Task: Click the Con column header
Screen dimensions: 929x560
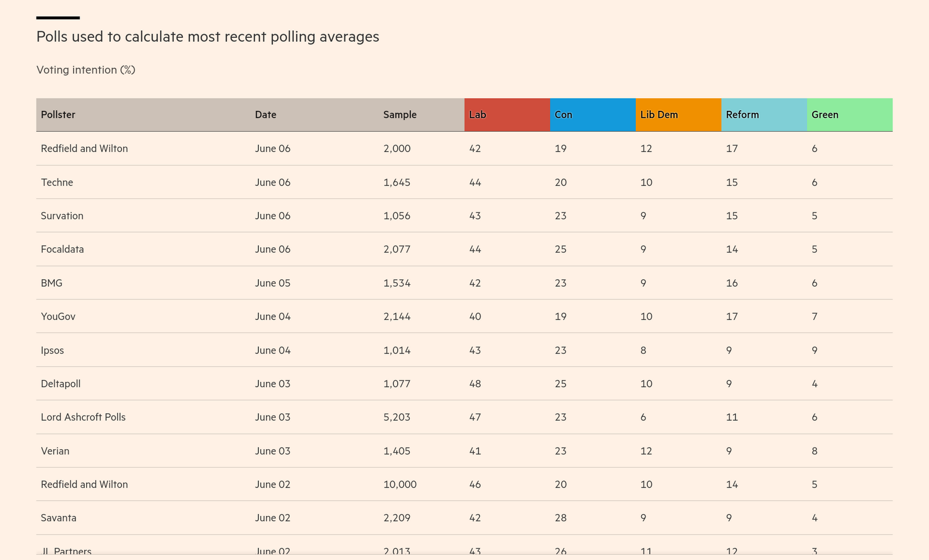Action: pyautogui.click(x=563, y=115)
